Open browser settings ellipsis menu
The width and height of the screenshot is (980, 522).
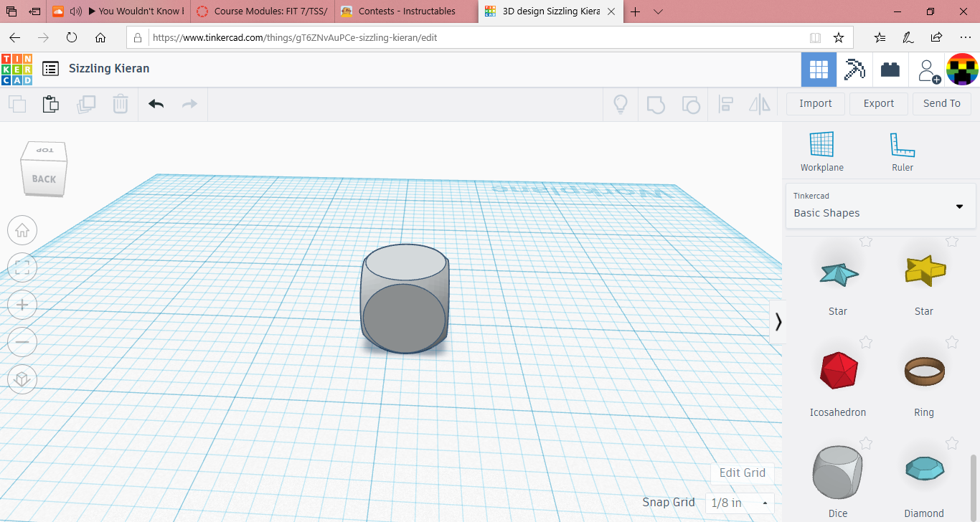click(965, 37)
